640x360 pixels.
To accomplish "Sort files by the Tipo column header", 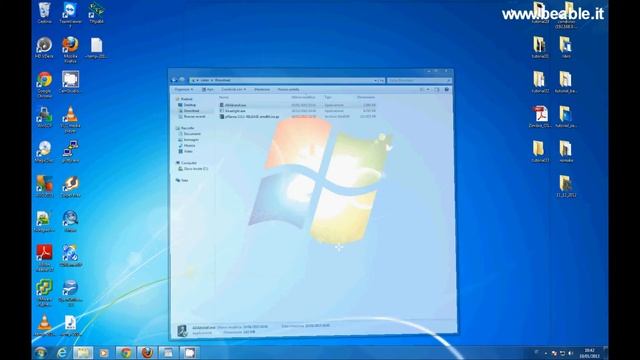I will click(x=328, y=97).
